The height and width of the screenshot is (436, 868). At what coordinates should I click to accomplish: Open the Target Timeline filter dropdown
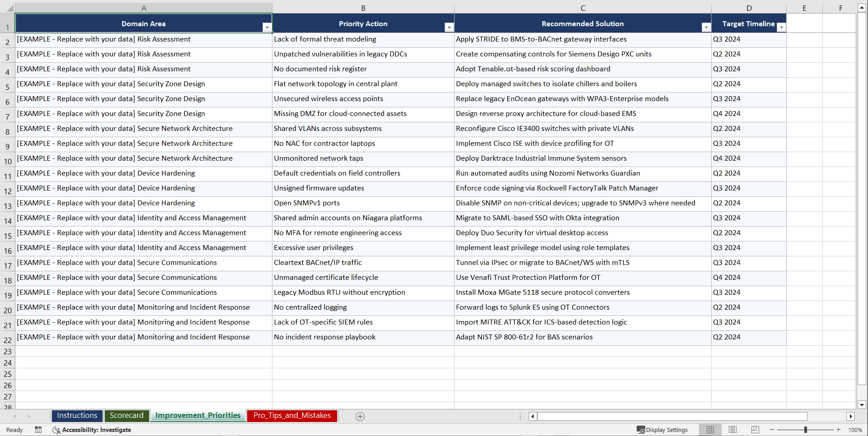[781, 28]
